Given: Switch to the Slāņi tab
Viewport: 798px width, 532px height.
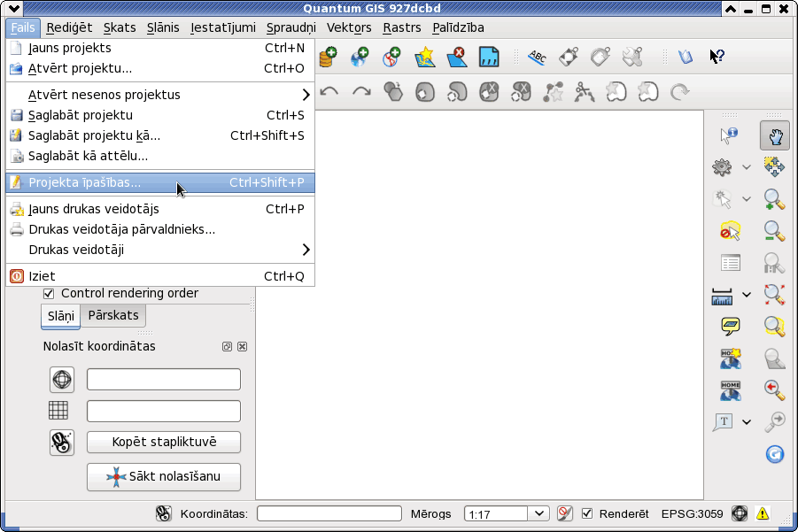Looking at the screenshot, I should tap(60, 316).
